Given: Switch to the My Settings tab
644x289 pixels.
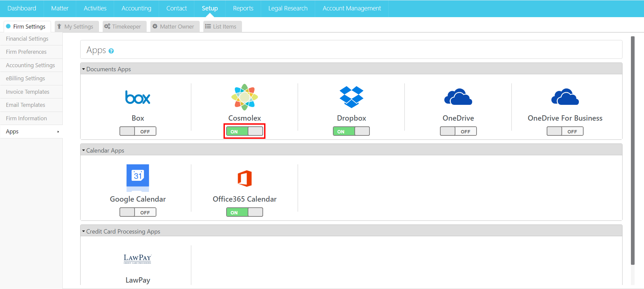Looking at the screenshot, I should (x=77, y=27).
